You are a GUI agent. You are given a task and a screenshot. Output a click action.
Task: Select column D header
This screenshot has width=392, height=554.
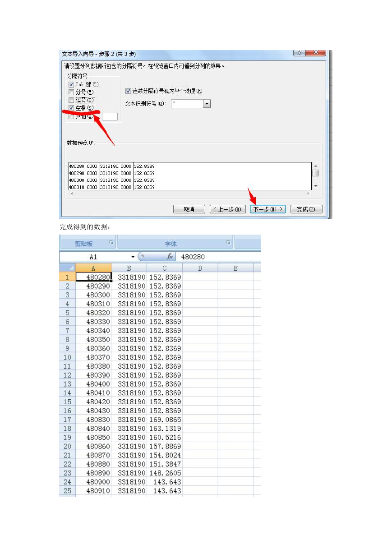(200, 268)
